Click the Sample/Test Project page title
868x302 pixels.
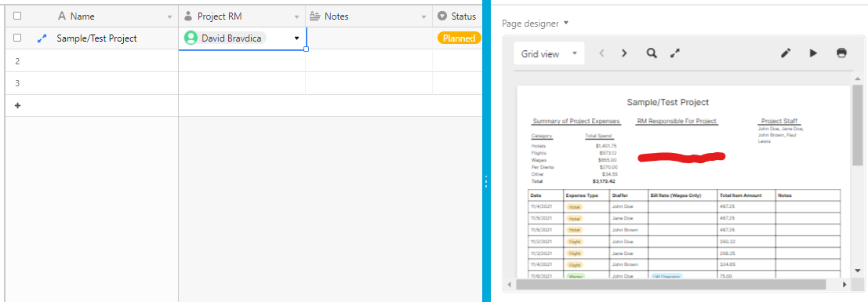667,102
